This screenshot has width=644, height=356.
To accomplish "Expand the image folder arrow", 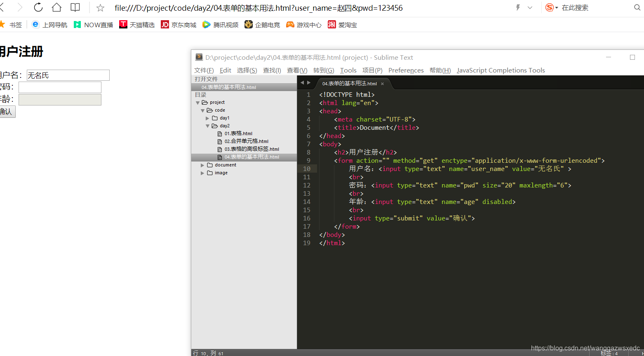I will [x=202, y=173].
